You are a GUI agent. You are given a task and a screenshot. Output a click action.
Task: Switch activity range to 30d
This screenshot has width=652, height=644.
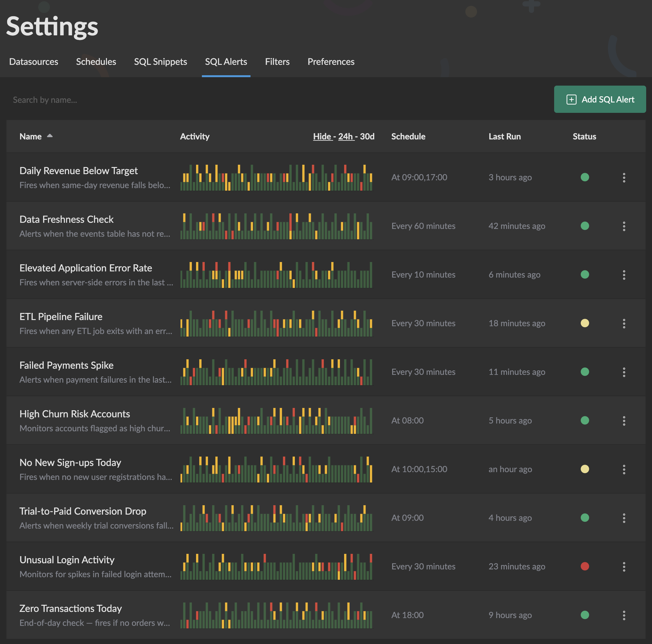click(x=367, y=137)
